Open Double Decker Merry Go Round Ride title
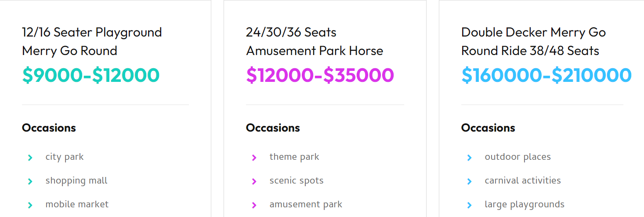Viewport: 644px width, 217px height. click(533, 41)
